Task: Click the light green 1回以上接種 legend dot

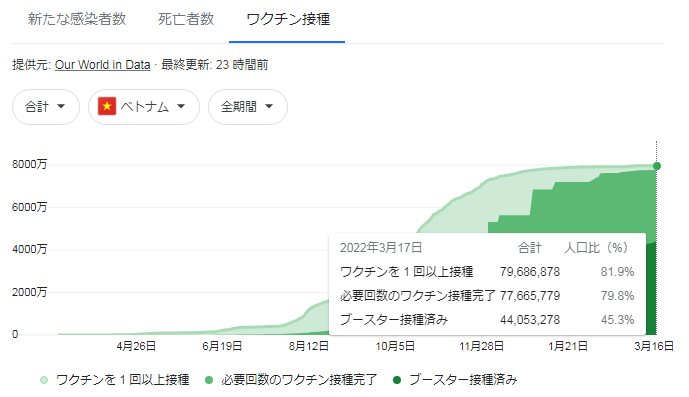Action: pyautogui.click(x=44, y=380)
